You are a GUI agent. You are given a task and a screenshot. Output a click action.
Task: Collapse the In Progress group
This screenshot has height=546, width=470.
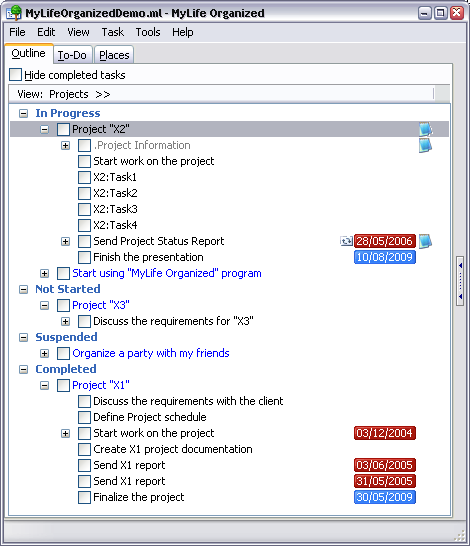23,114
